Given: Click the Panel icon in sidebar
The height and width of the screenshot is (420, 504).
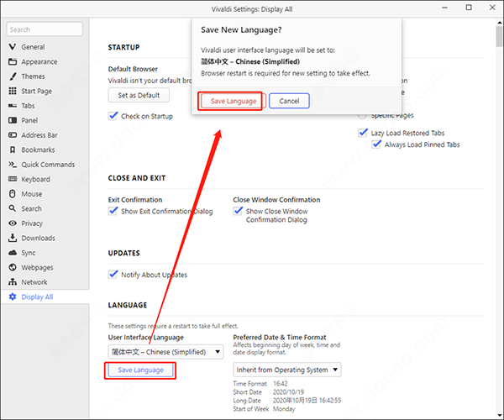Looking at the screenshot, I should point(13,120).
